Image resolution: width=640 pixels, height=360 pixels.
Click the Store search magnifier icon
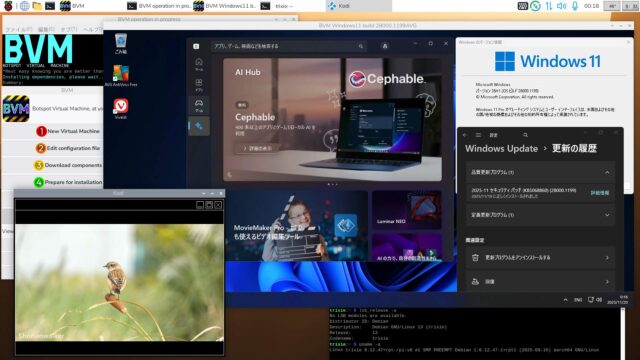point(361,46)
